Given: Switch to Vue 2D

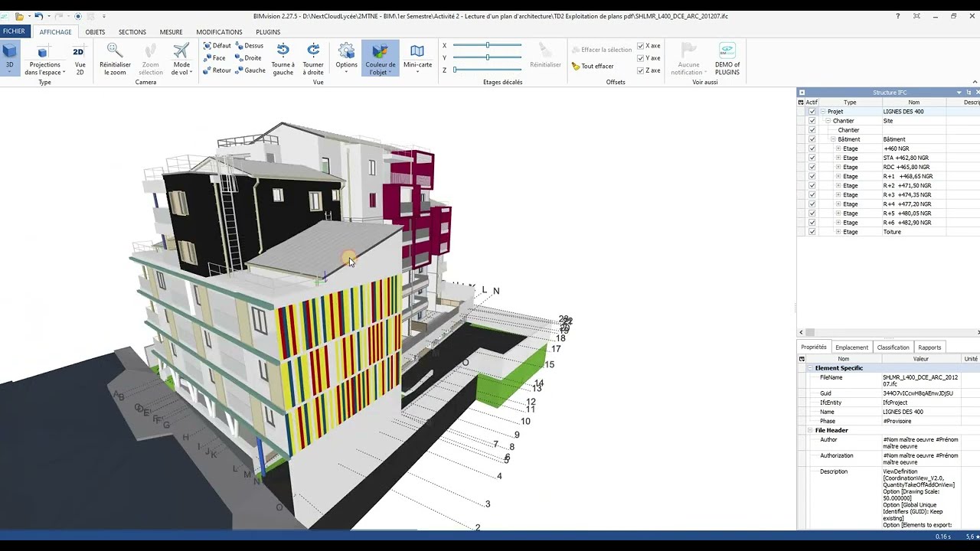Looking at the screenshot, I should (80, 59).
